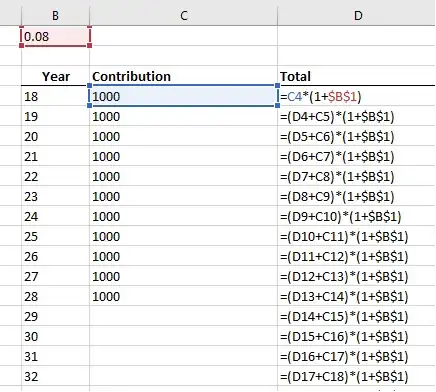Click the 1000 contribution for year 21
This screenshot has width=436, height=392.
(184, 156)
